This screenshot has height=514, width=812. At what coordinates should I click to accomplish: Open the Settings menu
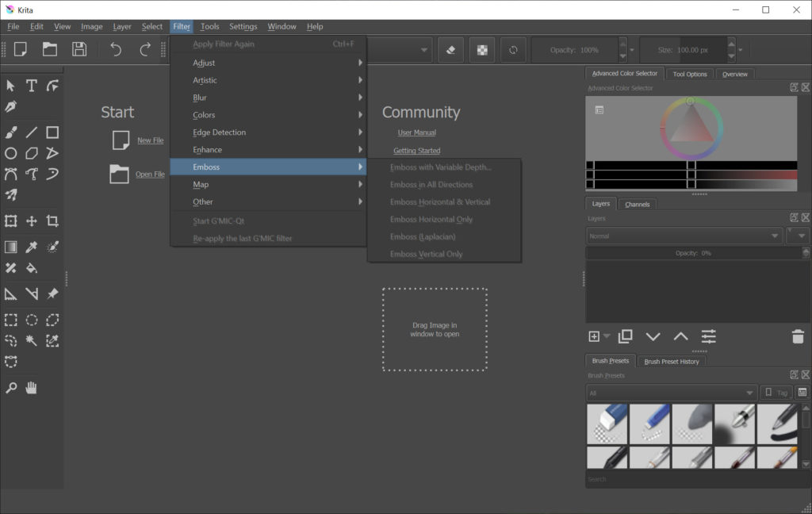click(243, 26)
